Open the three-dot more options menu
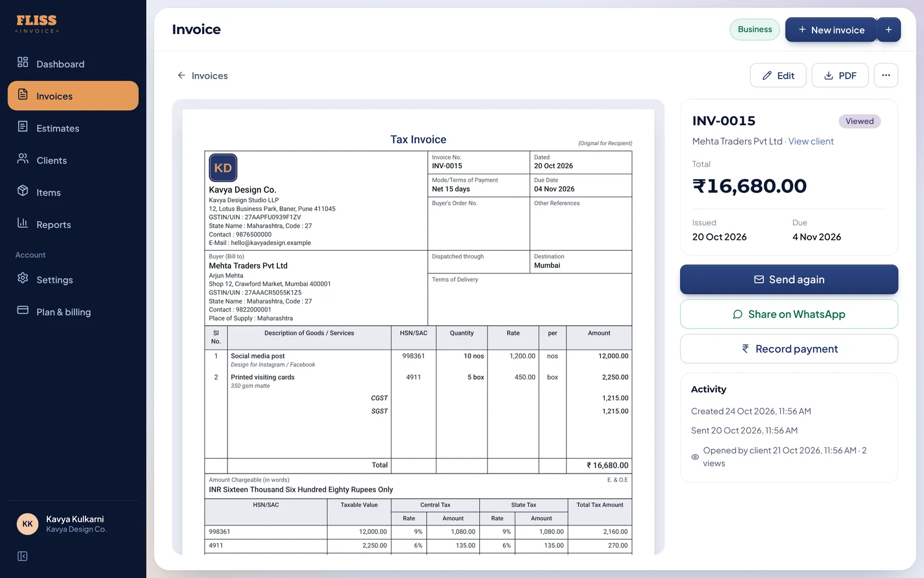Image resolution: width=924 pixels, height=578 pixels. [x=886, y=75]
